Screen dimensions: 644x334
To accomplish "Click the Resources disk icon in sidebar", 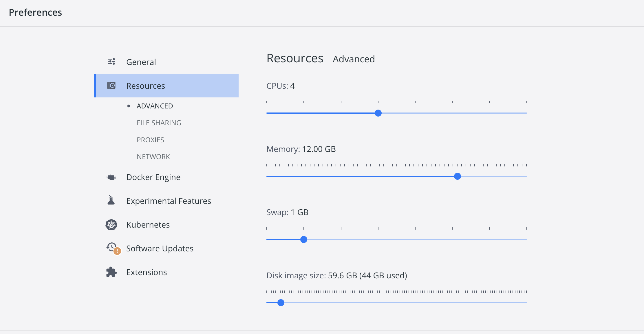I will click(111, 86).
